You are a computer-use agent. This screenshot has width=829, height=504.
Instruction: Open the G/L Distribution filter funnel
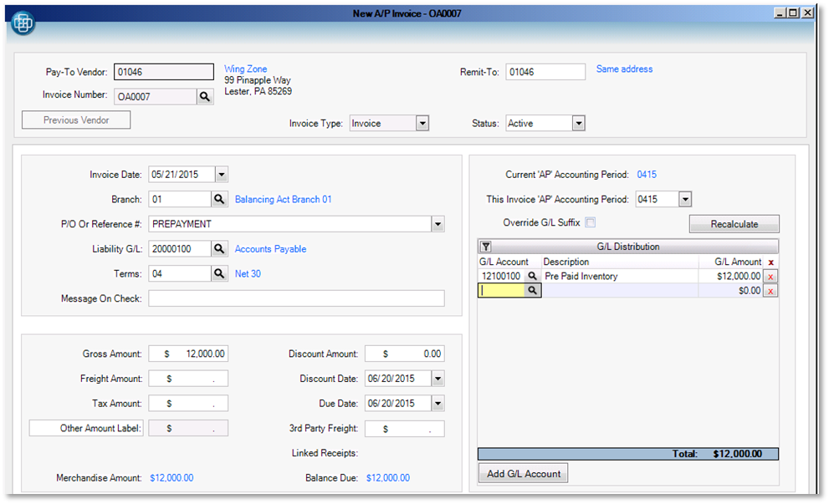[486, 247]
